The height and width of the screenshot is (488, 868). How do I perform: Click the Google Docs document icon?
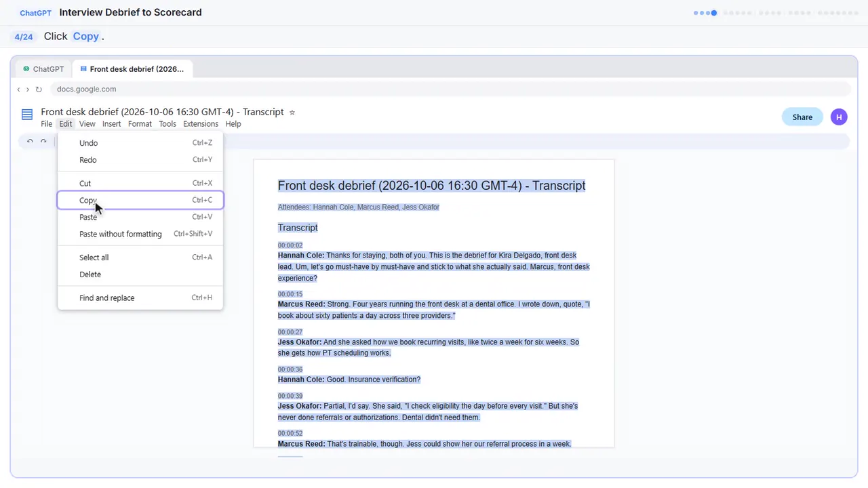point(27,115)
